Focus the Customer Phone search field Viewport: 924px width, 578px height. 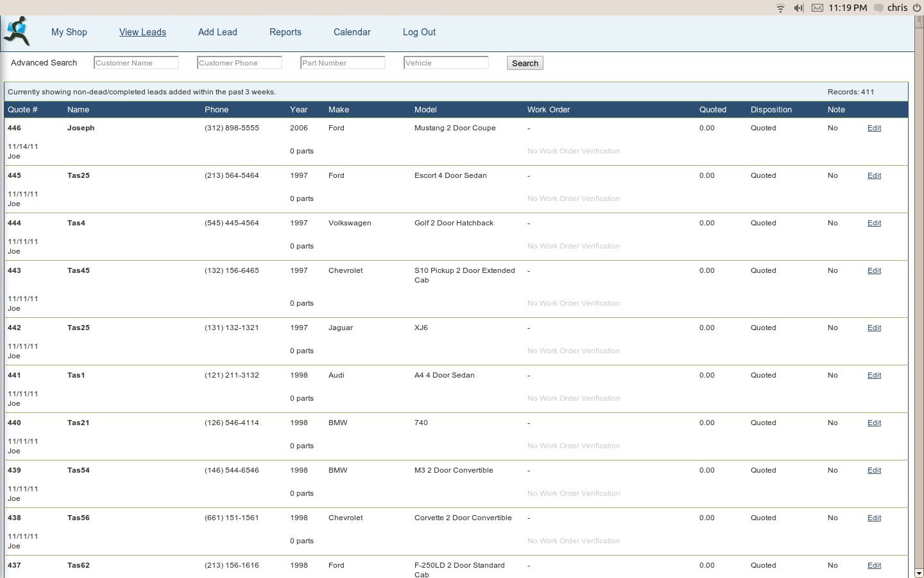pyautogui.click(x=239, y=63)
